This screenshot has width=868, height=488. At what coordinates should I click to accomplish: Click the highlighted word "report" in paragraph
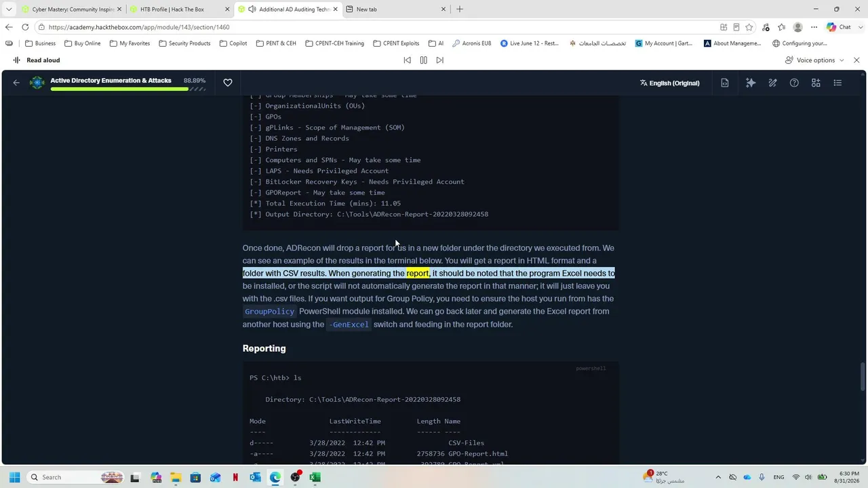point(417,273)
